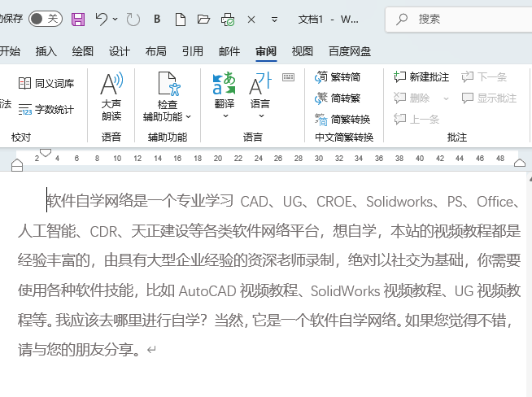Click the text 请与您的朋友分享
This screenshot has width=532, height=397.
[75, 350]
